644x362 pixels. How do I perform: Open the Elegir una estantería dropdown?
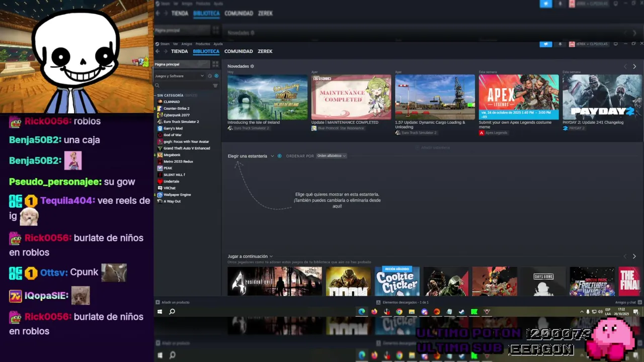click(x=251, y=156)
